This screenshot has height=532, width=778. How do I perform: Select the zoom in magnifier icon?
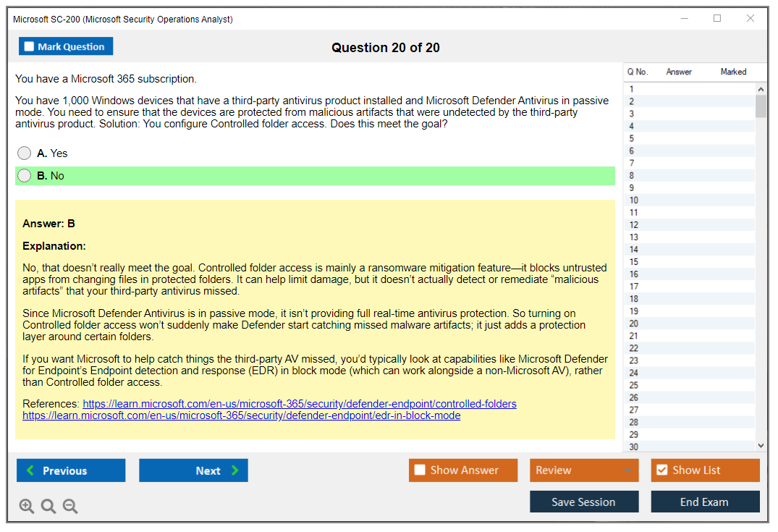(x=27, y=506)
